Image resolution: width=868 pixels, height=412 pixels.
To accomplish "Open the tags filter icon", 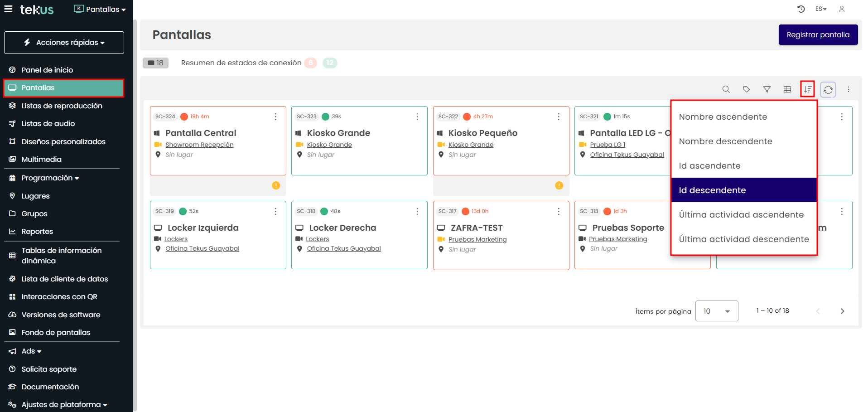I will tap(746, 89).
